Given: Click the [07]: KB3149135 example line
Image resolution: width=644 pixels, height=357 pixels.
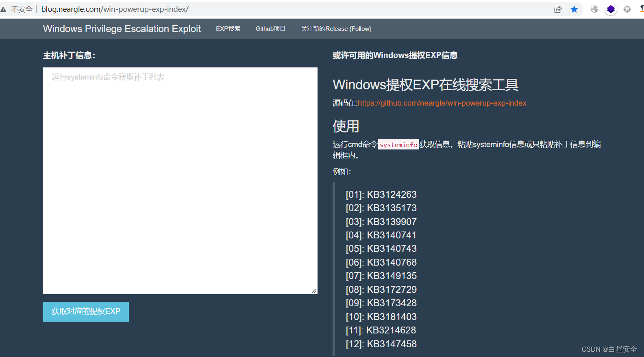Looking at the screenshot, I should point(381,276).
